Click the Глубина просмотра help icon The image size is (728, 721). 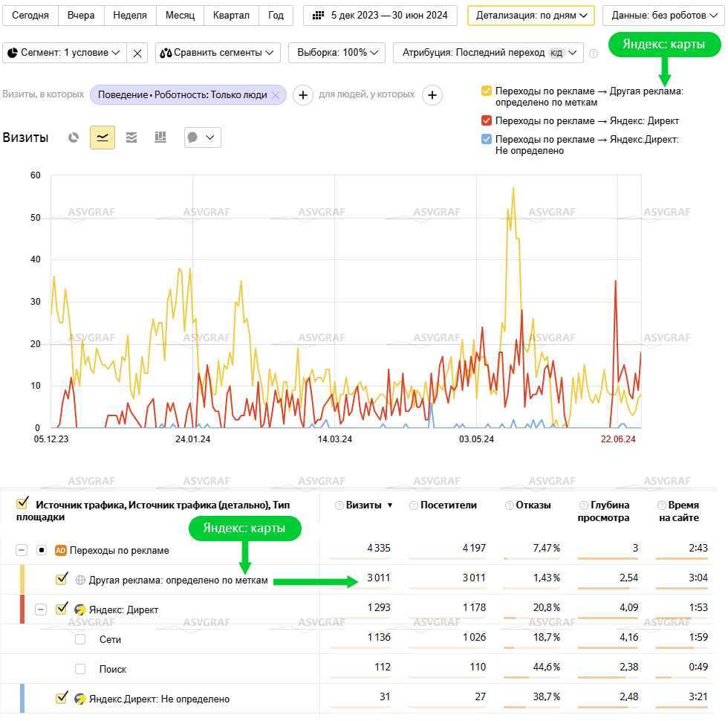click(584, 505)
